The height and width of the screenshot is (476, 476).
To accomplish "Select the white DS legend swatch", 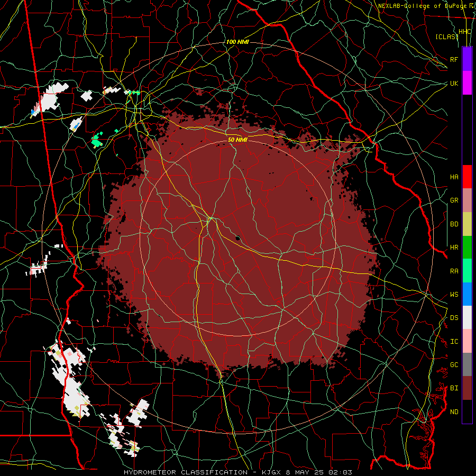I will pos(467,317).
